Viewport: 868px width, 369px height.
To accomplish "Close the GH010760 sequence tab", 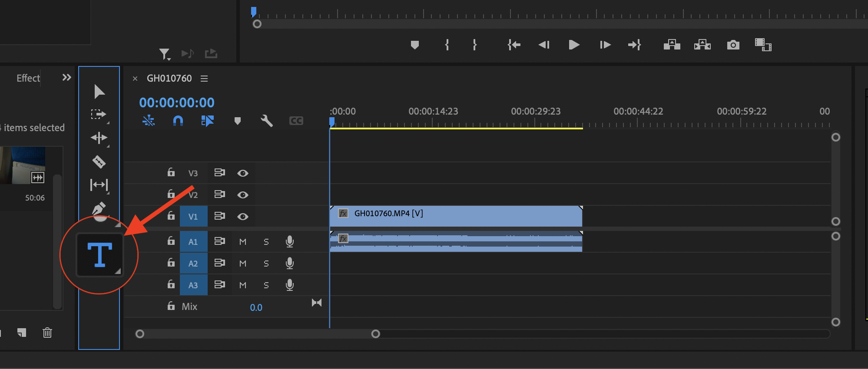I will [x=135, y=79].
